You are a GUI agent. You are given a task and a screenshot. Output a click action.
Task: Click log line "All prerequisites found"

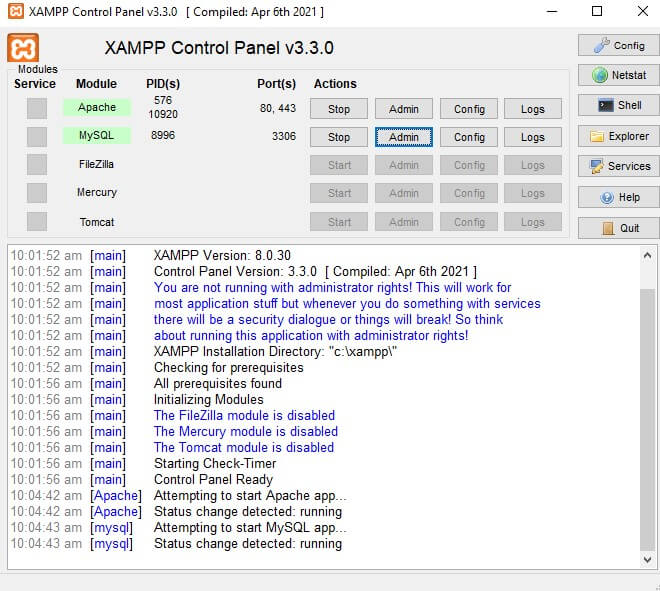point(218,383)
